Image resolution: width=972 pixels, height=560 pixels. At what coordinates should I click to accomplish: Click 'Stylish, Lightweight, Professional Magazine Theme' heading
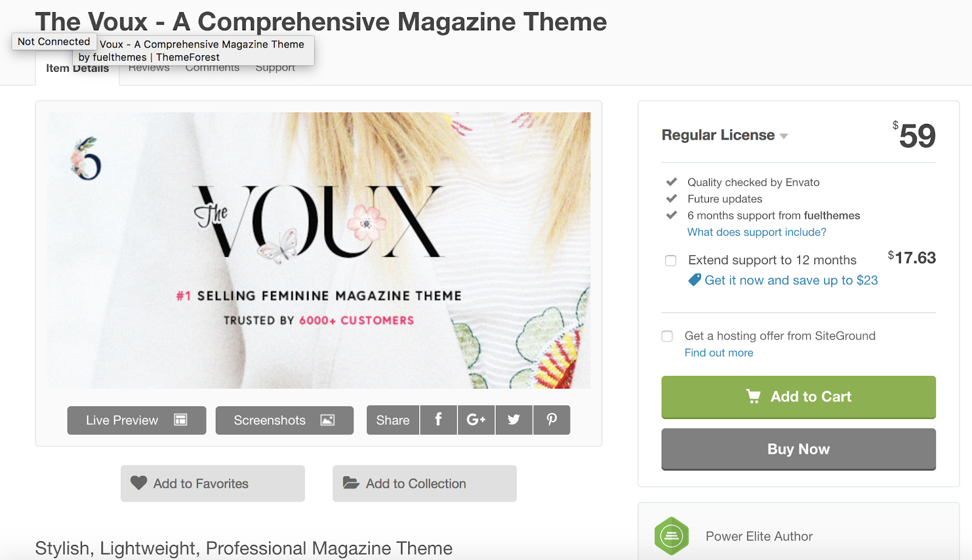[244, 548]
